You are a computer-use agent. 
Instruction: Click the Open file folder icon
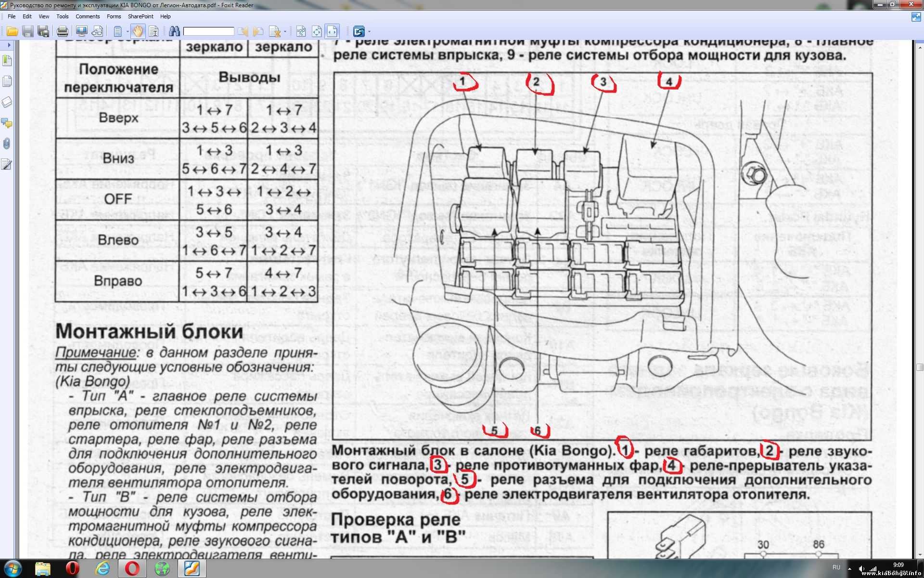pyautogui.click(x=12, y=32)
